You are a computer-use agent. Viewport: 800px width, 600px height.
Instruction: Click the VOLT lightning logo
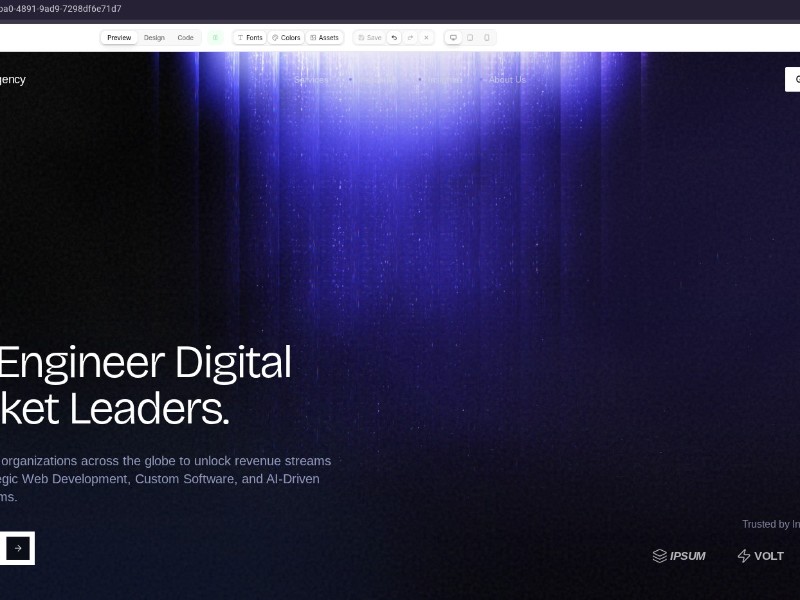click(x=760, y=556)
